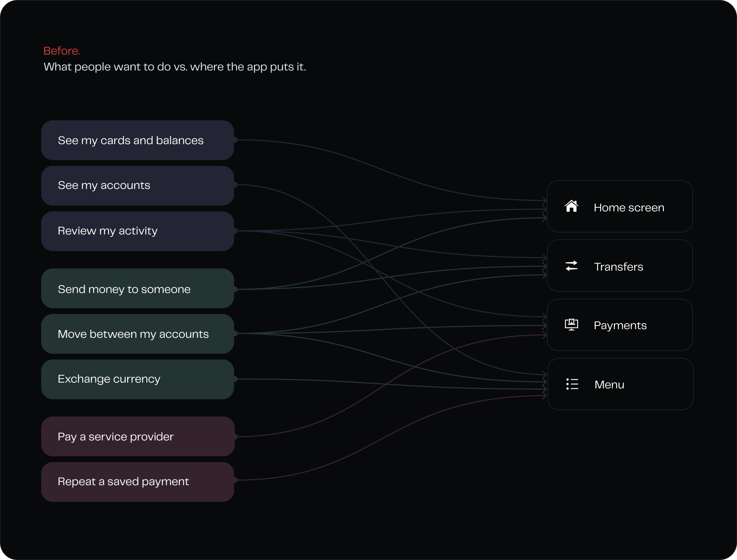This screenshot has height=560, width=737.
Task: Click the house icon beside Home screen
Action: [x=572, y=206]
